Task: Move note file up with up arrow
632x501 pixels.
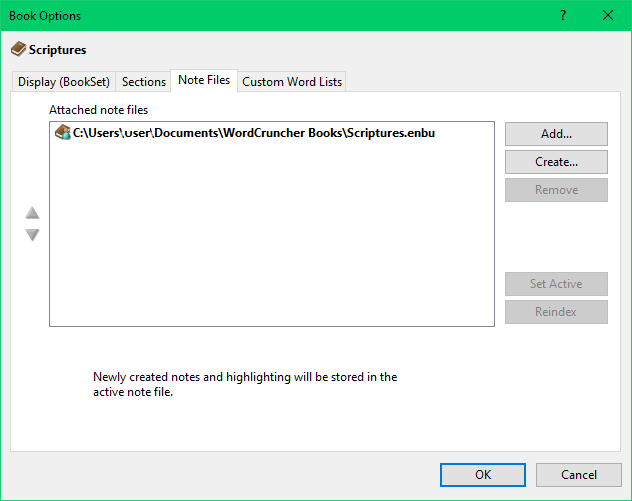Action: [32, 213]
